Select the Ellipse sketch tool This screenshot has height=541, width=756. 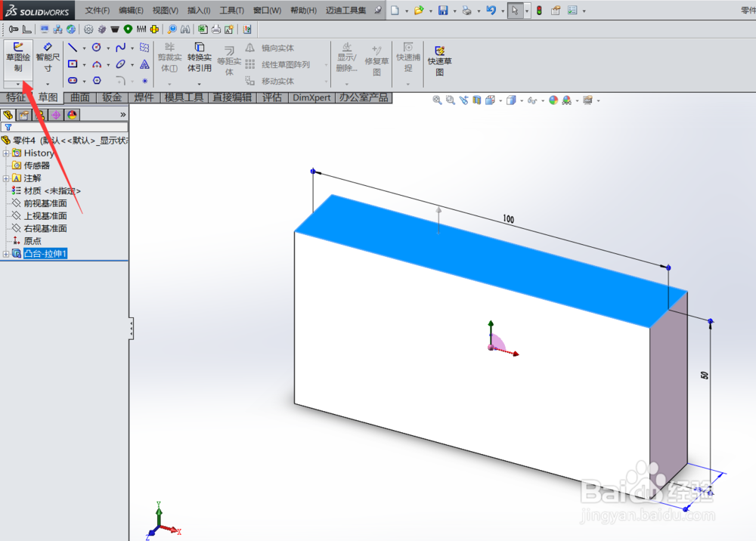coord(120,64)
